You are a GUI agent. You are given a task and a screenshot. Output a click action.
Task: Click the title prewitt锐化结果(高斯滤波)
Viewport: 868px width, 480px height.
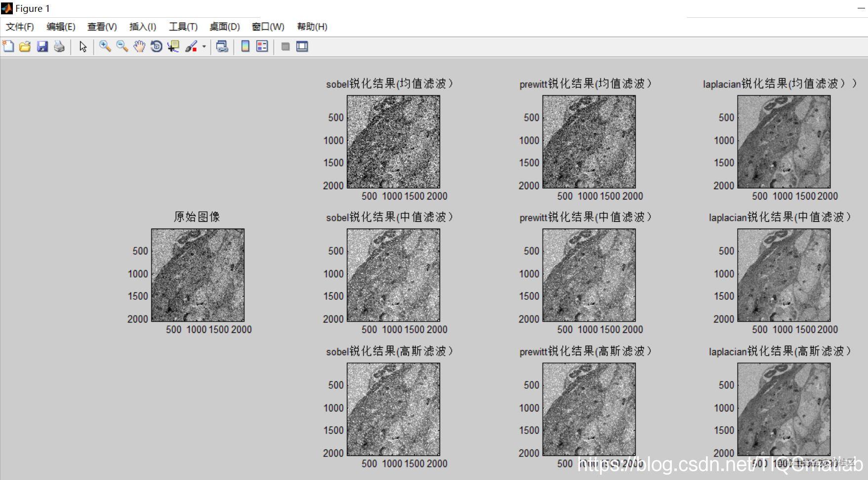[586, 351]
